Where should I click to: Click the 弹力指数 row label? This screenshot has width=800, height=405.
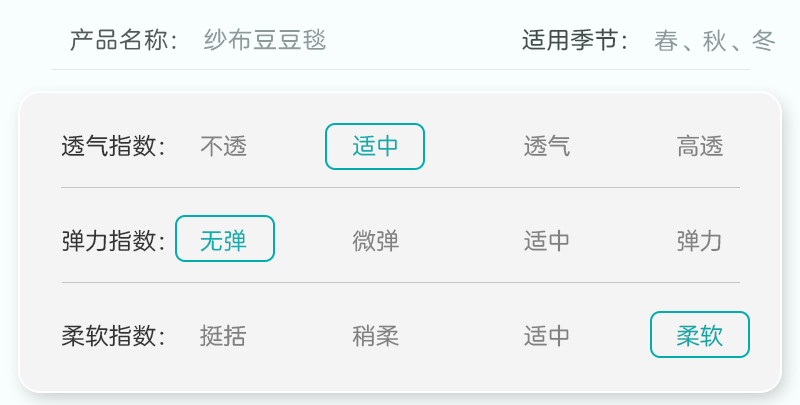(114, 241)
